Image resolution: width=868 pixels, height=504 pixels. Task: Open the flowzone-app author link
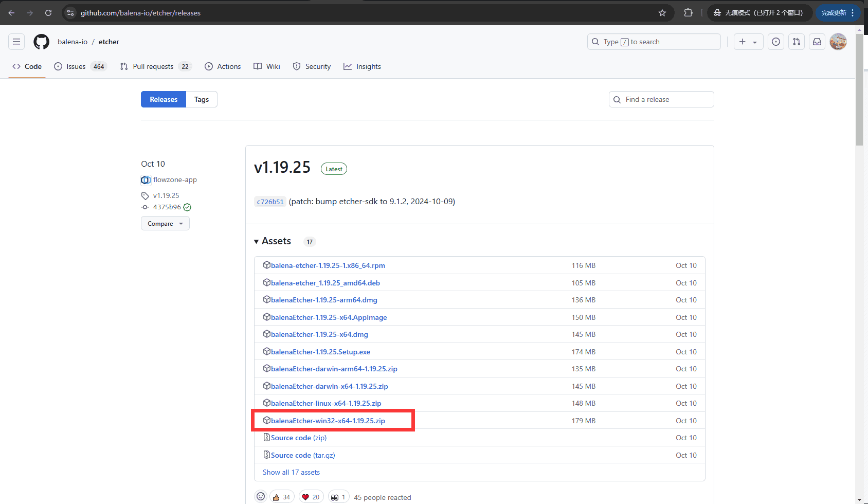click(175, 179)
